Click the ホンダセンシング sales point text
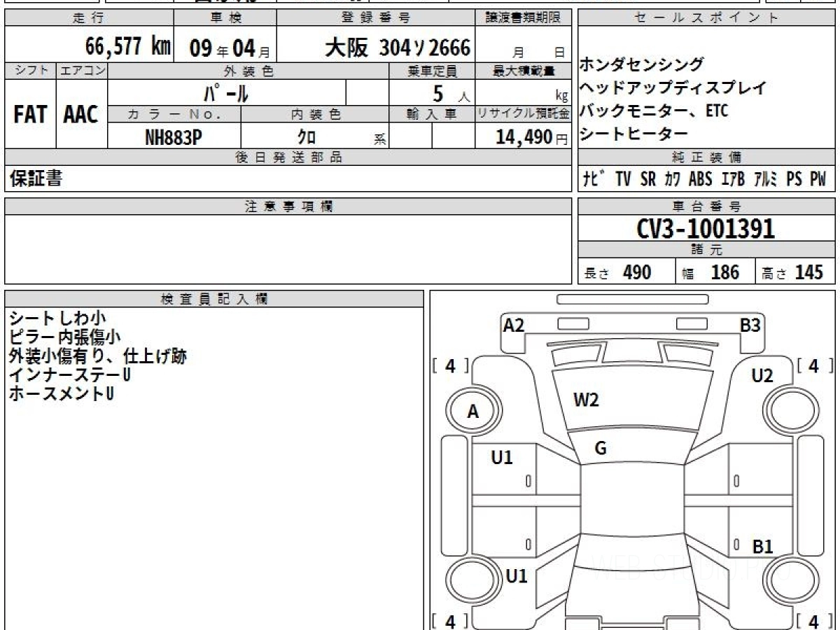840x630 pixels. point(641,65)
